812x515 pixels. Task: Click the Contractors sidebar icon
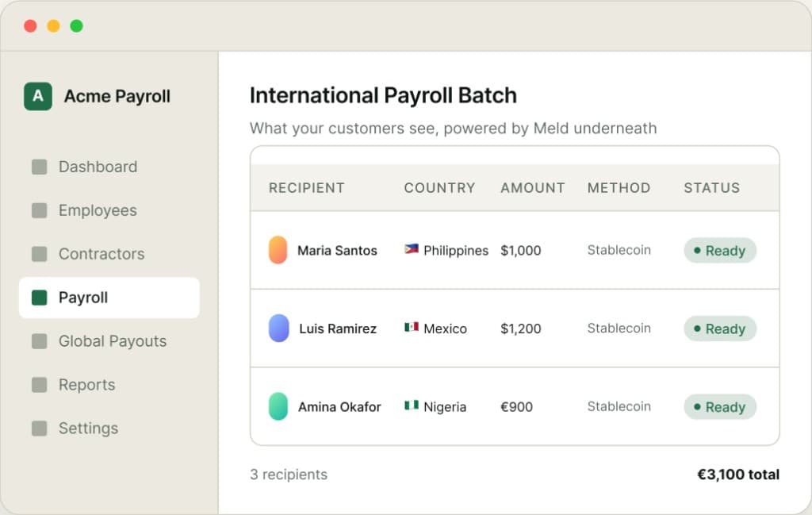pyautogui.click(x=40, y=254)
